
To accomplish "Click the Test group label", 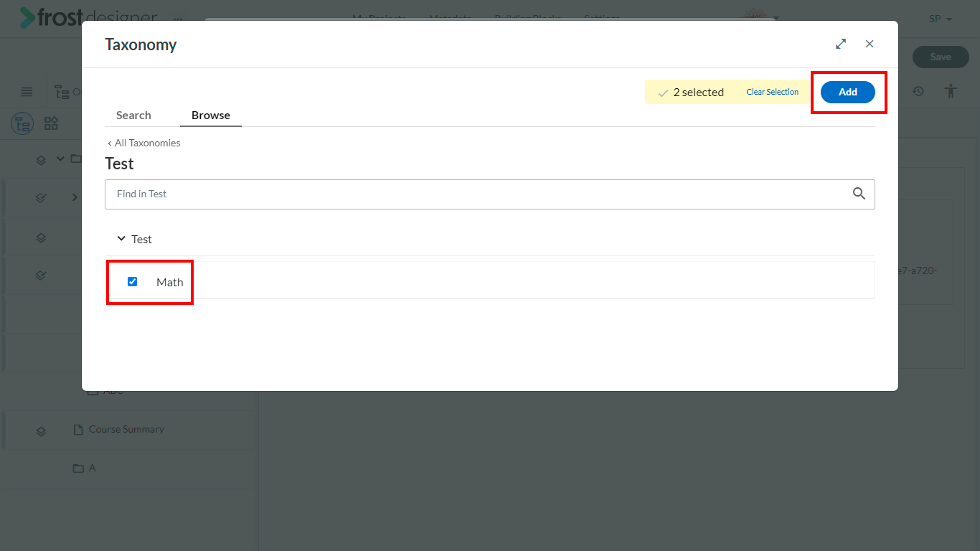I will point(141,239).
